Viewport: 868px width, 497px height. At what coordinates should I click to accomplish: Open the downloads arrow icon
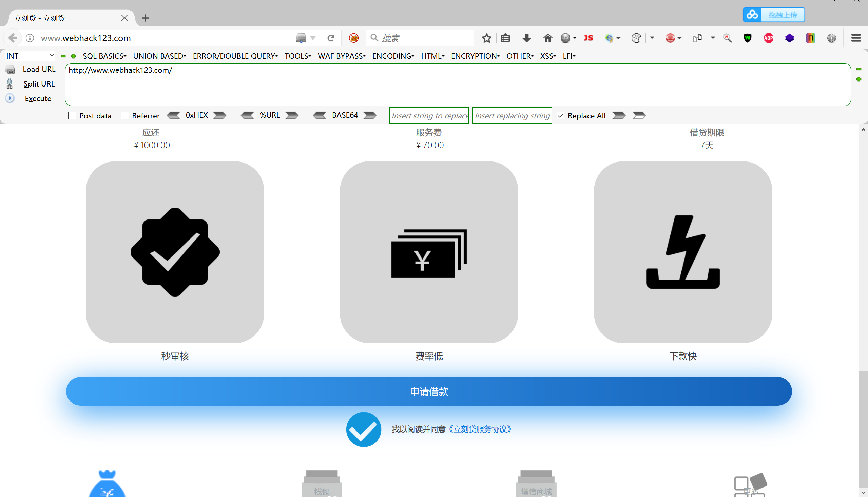click(526, 38)
